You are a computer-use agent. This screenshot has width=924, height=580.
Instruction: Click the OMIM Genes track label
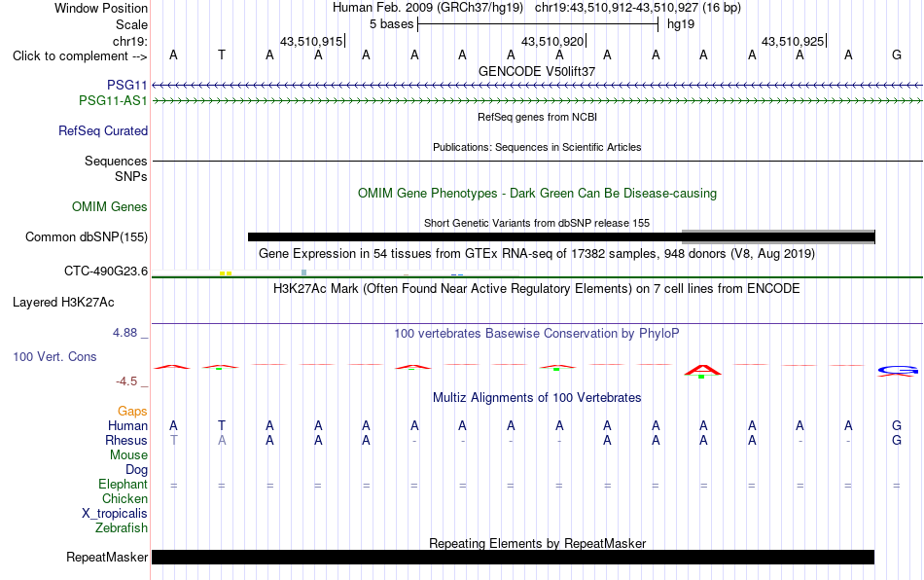click(110, 207)
